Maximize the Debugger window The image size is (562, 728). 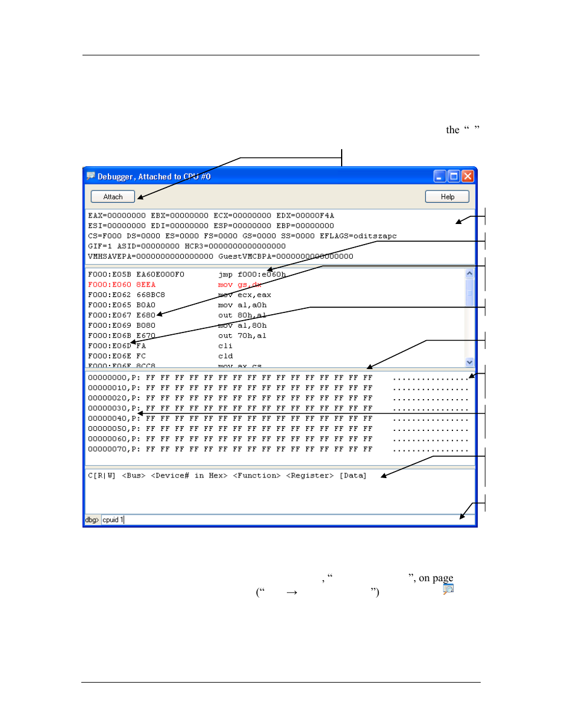point(454,176)
